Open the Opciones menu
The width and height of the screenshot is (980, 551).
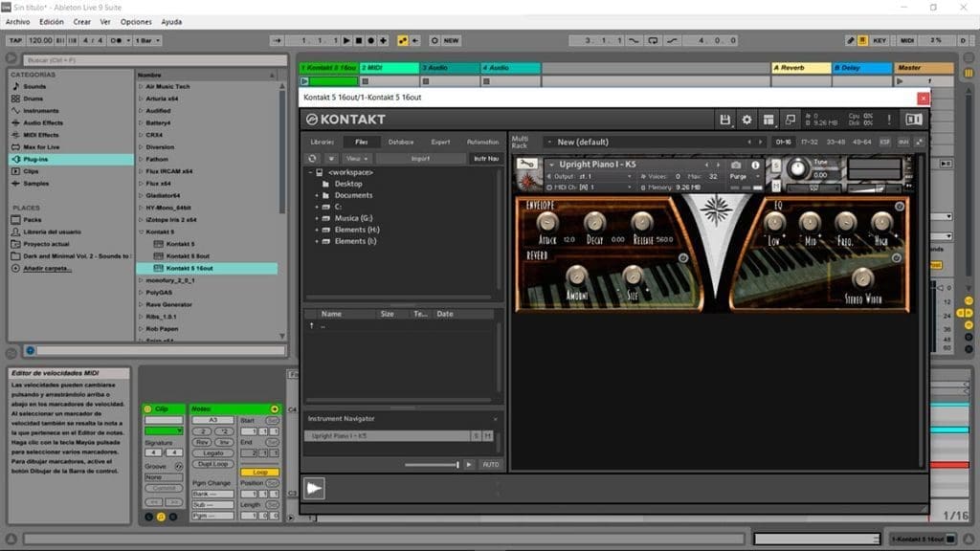click(136, 22)
